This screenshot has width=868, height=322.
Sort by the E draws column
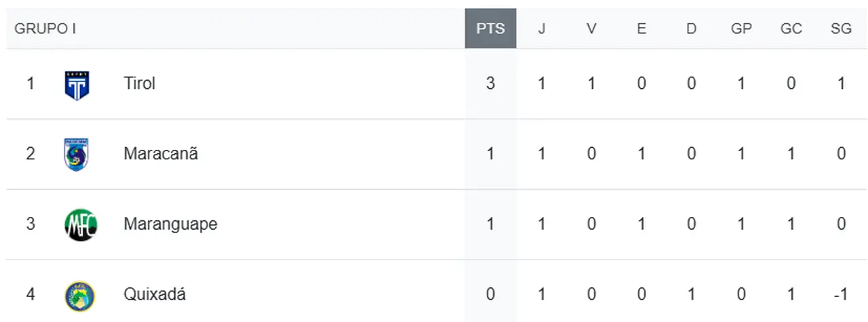click(642, 28)
